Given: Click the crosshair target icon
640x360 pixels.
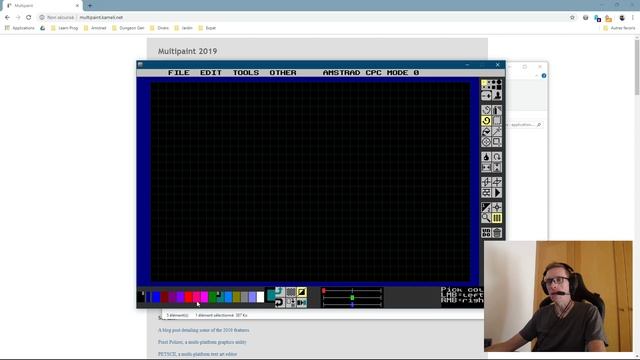Looking at the screenshot, I should pyautogui.click(x=497, y=207).
